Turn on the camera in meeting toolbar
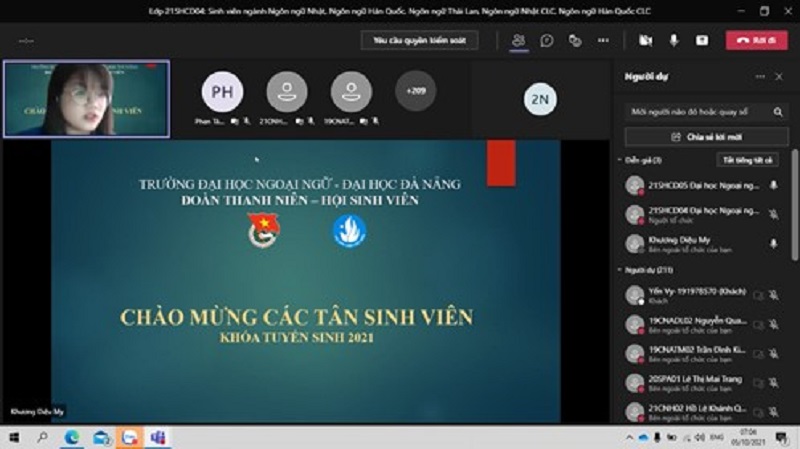The image size is (800, 449). pos(646,41)
